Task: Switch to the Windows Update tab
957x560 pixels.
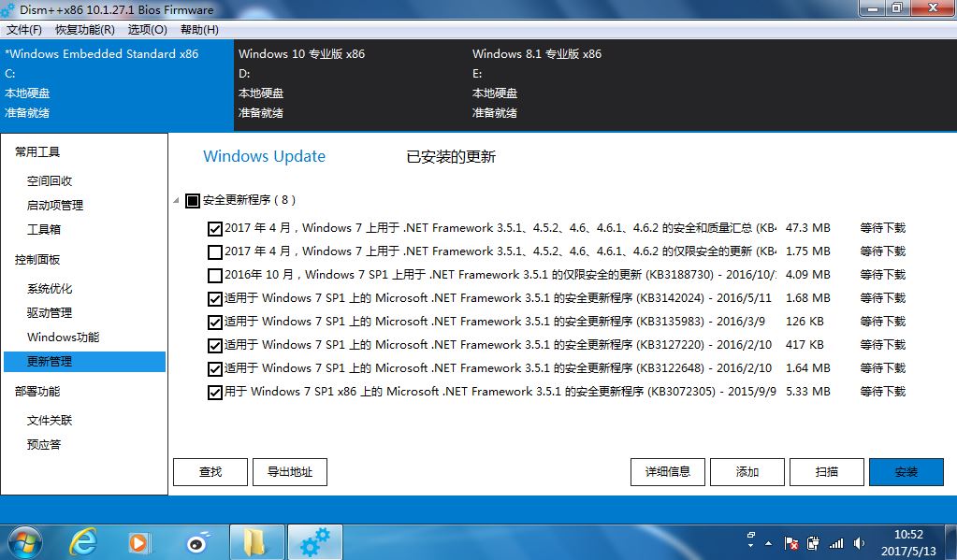Action: coord(264,156)
